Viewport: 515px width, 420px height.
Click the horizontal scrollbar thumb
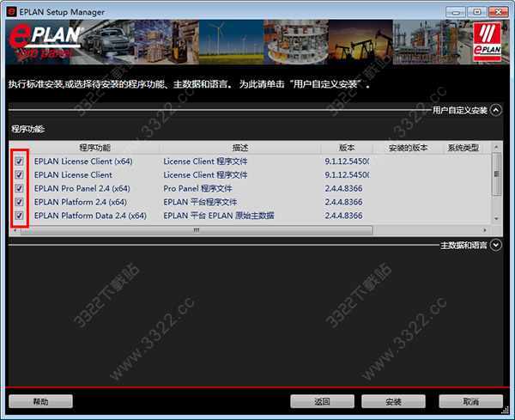[x=197, y=230]
